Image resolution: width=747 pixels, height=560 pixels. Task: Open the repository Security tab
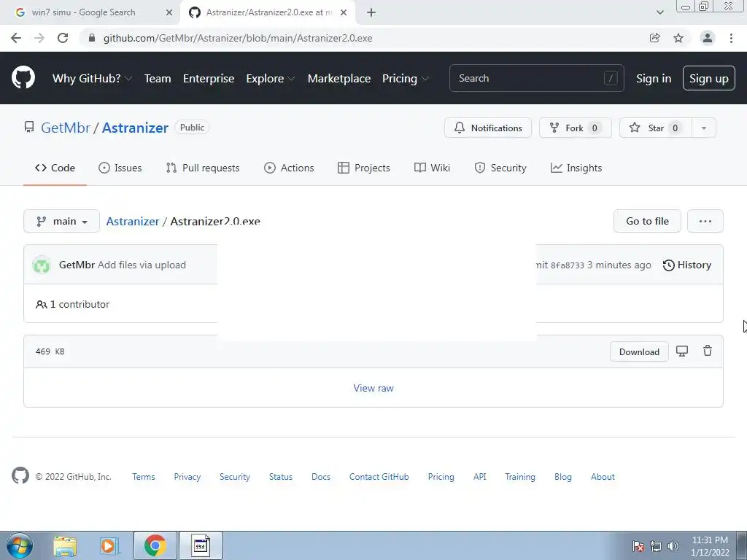500,168
